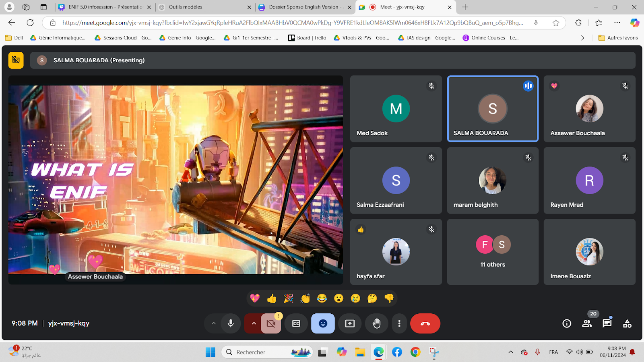Toggle the microphone in Meet controls
Image resolution: width=644 pixels, height=362 pixels.
click(x=231, y=323)
